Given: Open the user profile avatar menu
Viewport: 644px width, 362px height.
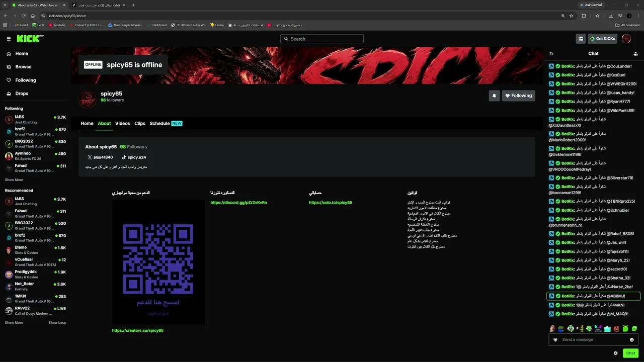Looking at the screenshot, I should pos(626,39).
